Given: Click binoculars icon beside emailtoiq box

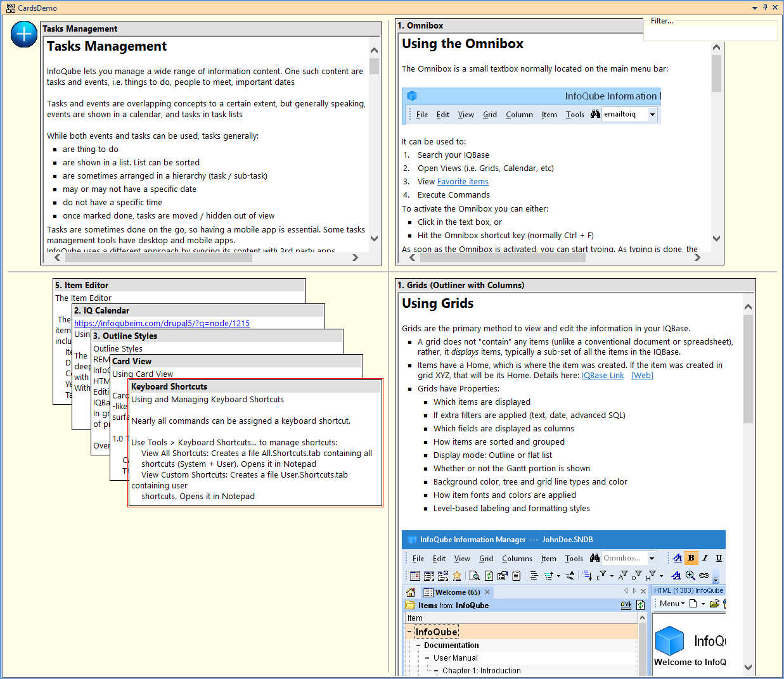Looking at the screenshot, I should click(595, 114).
